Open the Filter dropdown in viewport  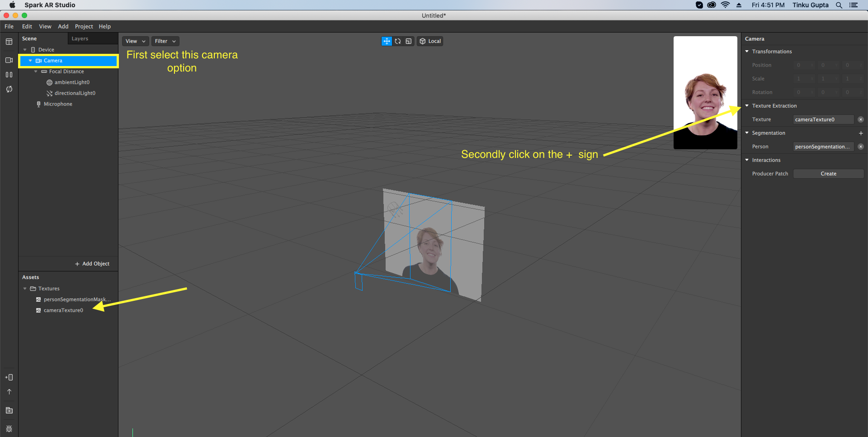point(165,41)
